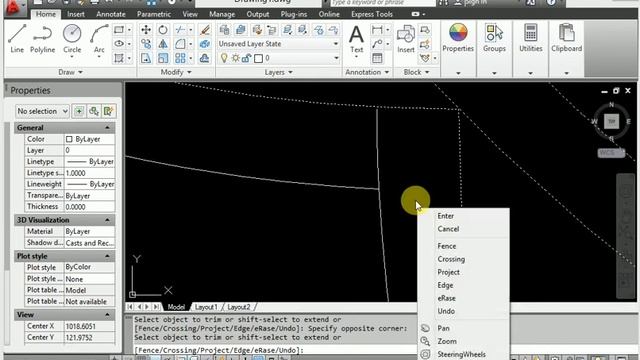Open the Annotate ribbon tab
Screen dimensions: 640x360
[111, 14]
